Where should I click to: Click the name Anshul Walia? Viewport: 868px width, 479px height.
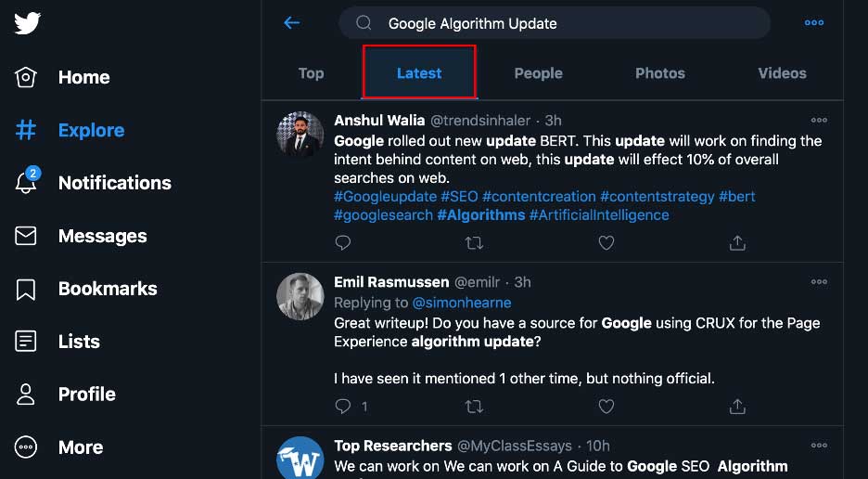click(x=379, y=121)
